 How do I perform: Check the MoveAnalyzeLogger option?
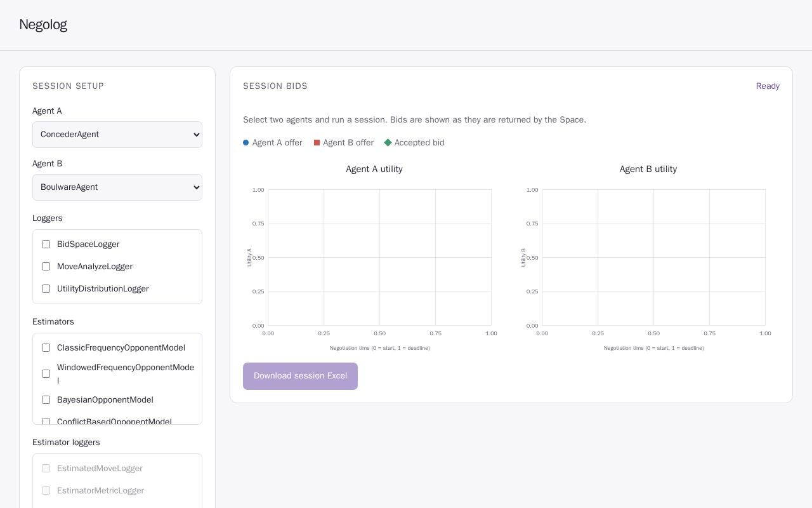pyautogui.click(x=46, y=267)
